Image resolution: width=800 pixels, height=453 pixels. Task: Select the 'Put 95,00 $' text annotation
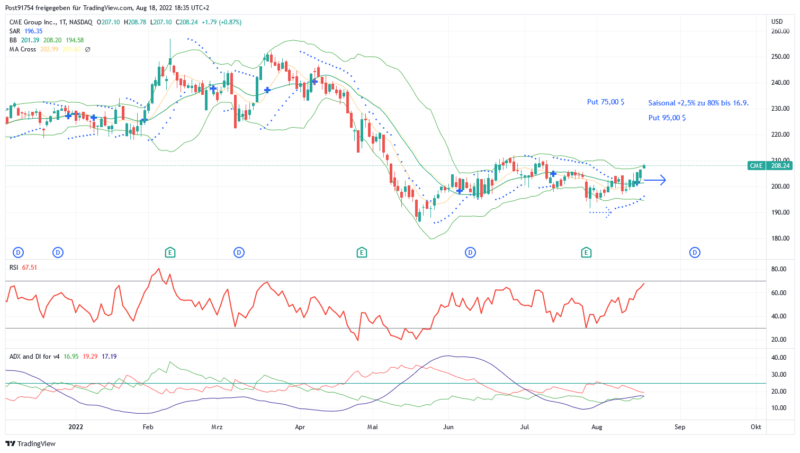coord(667,118)
